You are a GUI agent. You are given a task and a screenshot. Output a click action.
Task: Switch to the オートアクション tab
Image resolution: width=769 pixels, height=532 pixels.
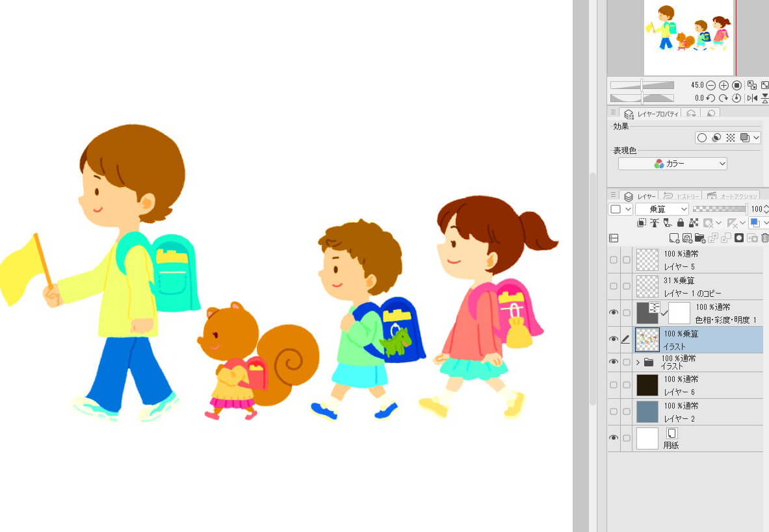[732, 196]
